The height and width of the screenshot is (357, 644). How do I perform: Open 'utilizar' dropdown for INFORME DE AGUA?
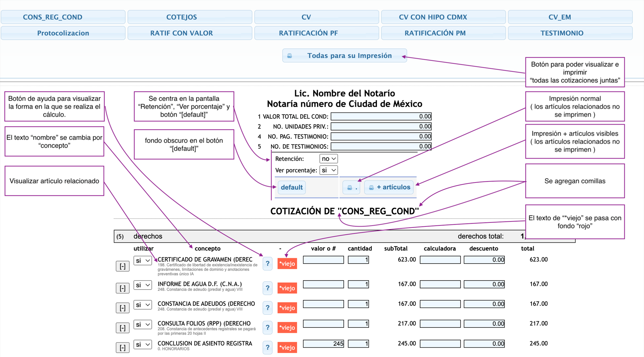tap(143, 285)
